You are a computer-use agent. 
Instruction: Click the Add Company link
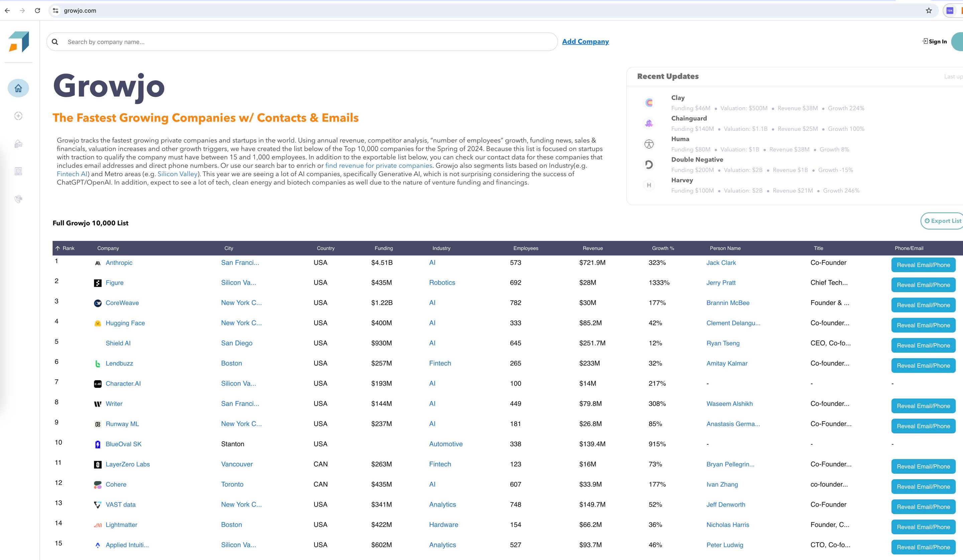click(585, 41)
